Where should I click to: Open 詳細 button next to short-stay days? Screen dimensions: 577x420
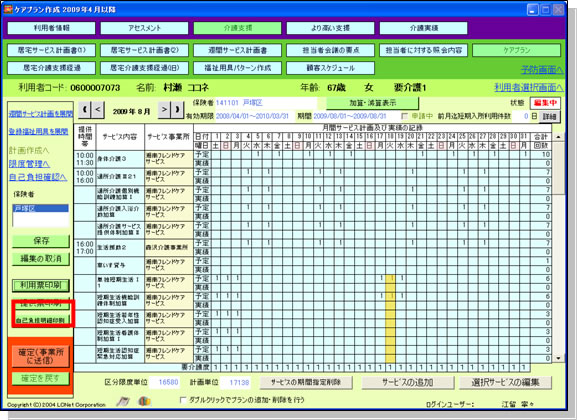pos(550,117)
